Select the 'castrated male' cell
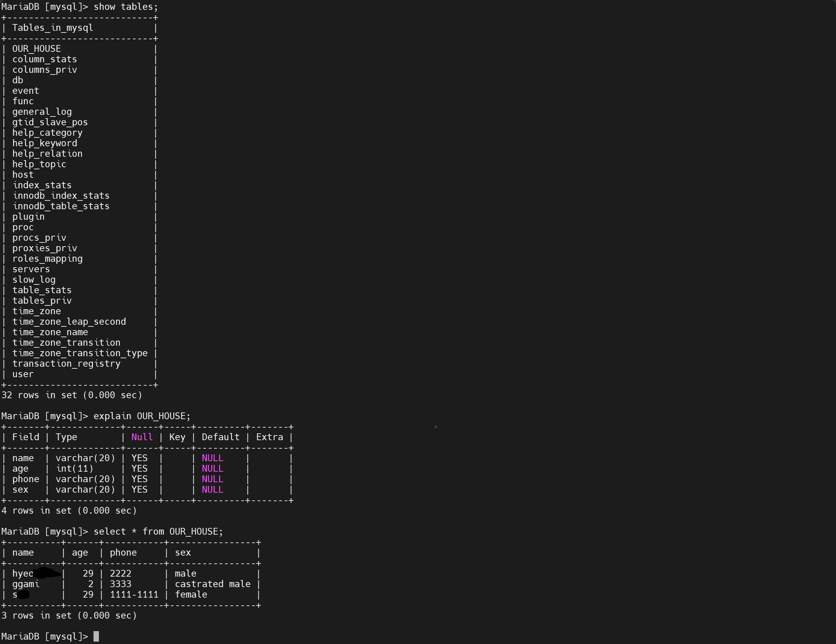The height and width of the screenshot is (644, 836). pyautogui.click(x=212, y=584)
